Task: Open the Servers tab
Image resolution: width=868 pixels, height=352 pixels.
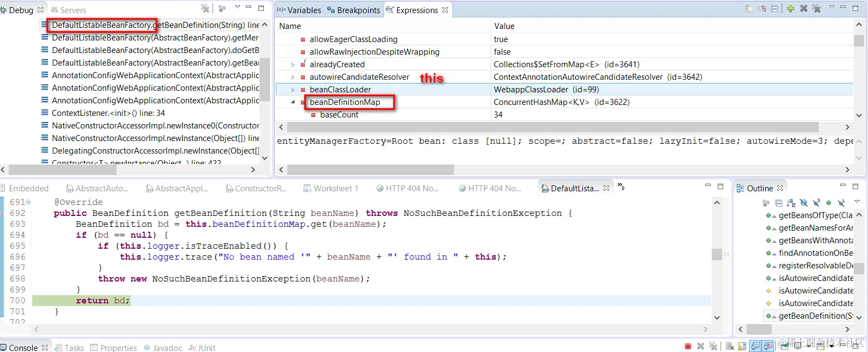Action: click(68, 10)
